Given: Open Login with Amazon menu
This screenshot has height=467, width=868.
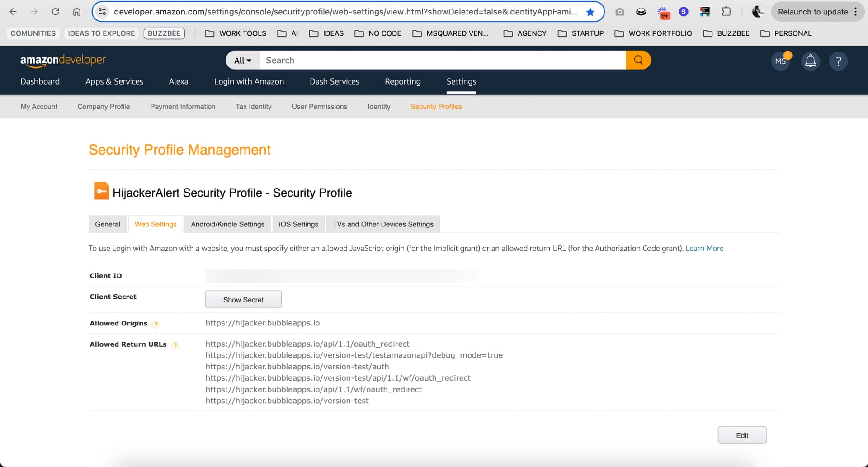Looking at the screenshot, I should point(249,81).
